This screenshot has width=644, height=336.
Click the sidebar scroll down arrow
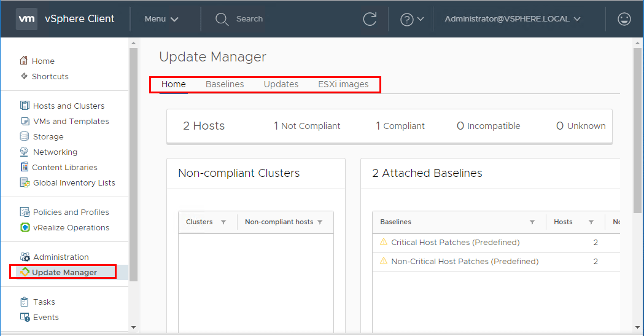click(133, 328)
